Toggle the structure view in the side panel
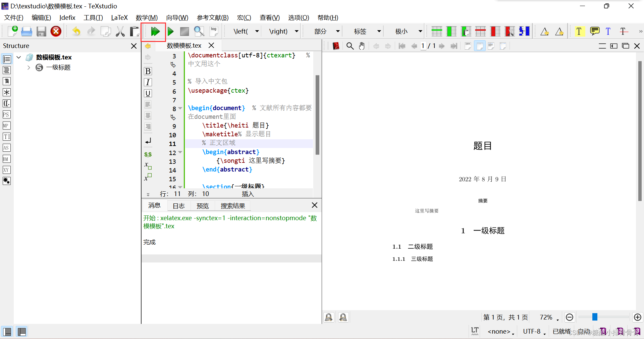The width and height of the screenshot is (644, 339). [7, 59]
